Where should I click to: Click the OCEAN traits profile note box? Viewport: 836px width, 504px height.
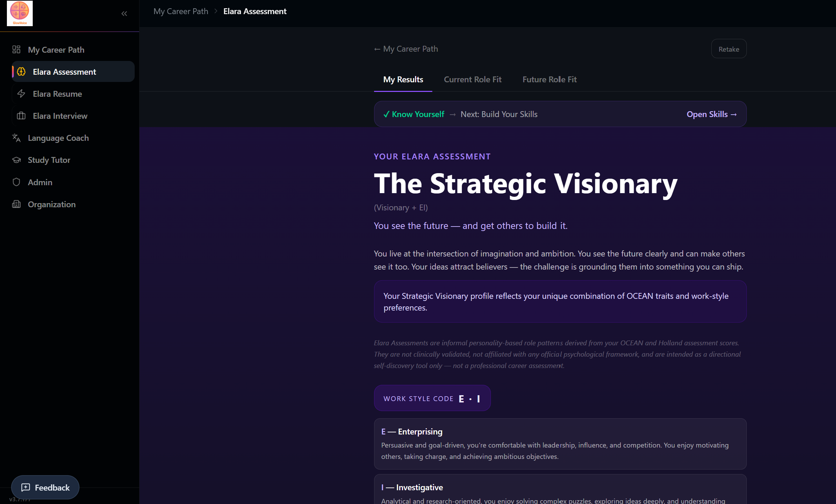[x=560, y=302]
